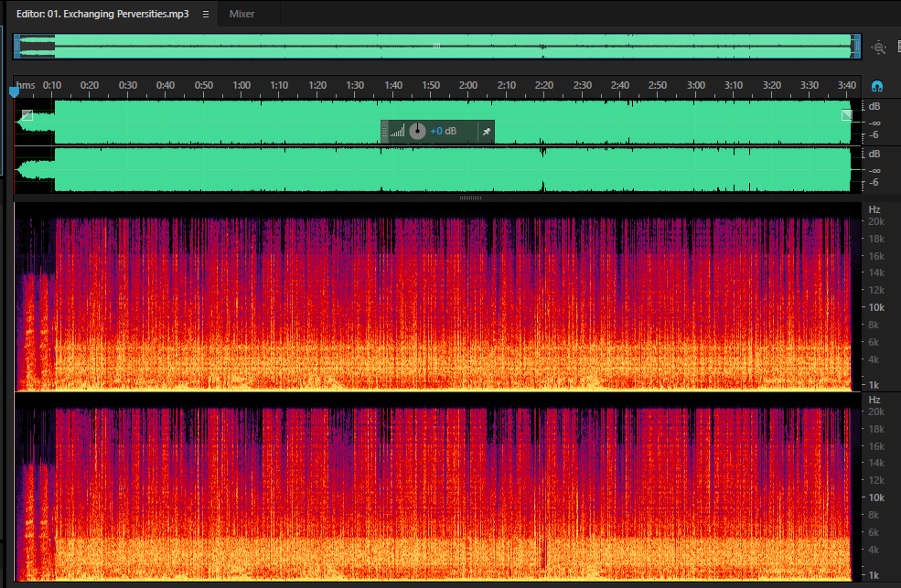Image resolution: width=901 pixels, height=588 pixels.
Task: Click the HUD grip handle
Action: pyautogui.click(x=384, y=132)
